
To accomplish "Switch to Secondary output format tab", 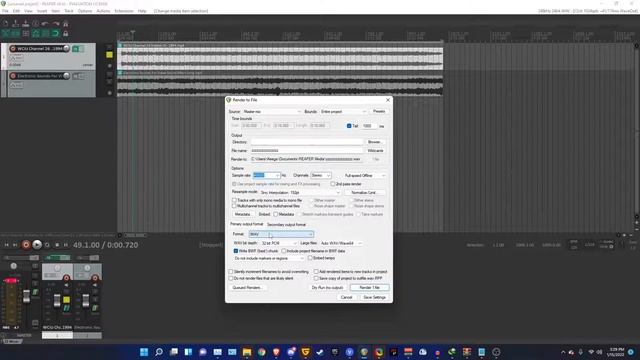I will [286, 224].
